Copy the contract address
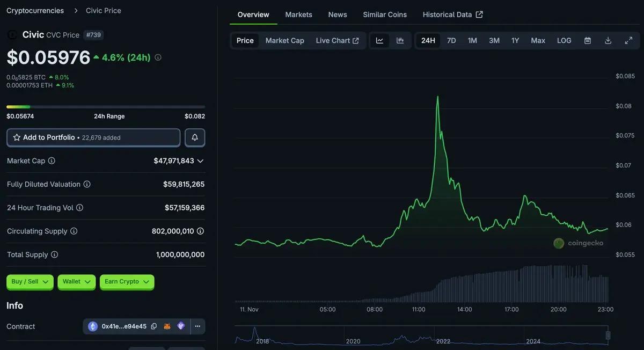644x350 pixels. 154,326
